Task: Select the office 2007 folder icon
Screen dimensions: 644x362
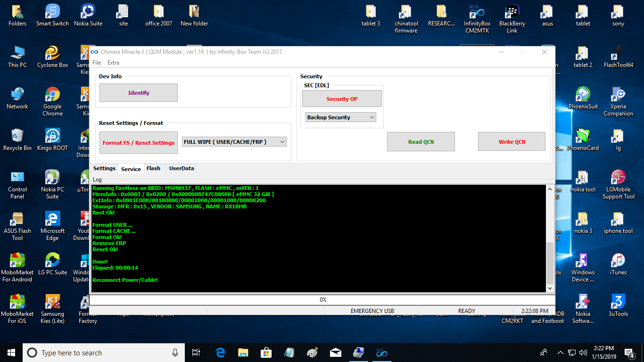Action: point(159,16)
